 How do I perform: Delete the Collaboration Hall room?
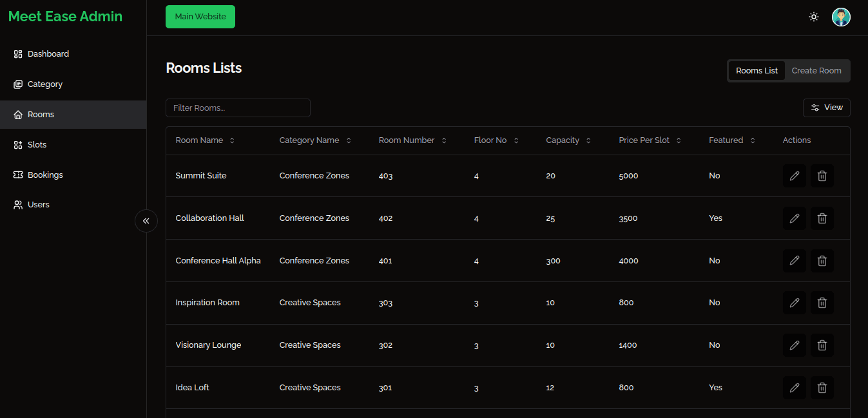click(822, 218)
